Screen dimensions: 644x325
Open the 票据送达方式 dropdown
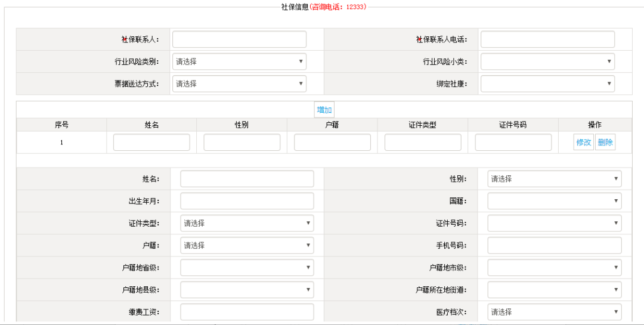coord(239,84)
